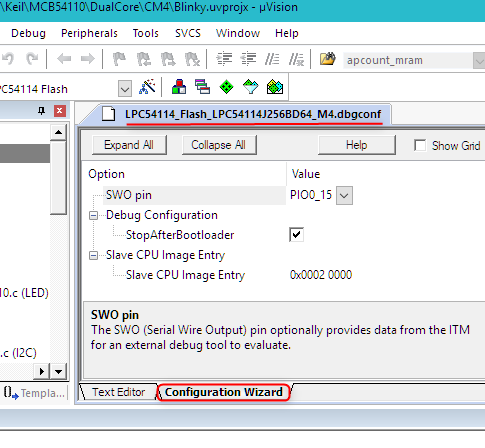Viewport: 485px width, 448px height.
Task: Click the project panel vertical scrollbar thumb
Action: [59, 177]
